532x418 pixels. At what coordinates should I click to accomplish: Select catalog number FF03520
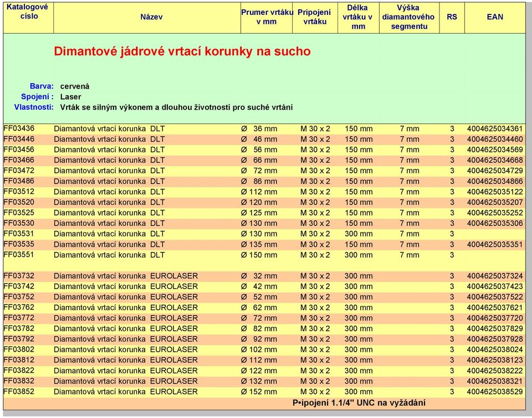pos(19,202)
